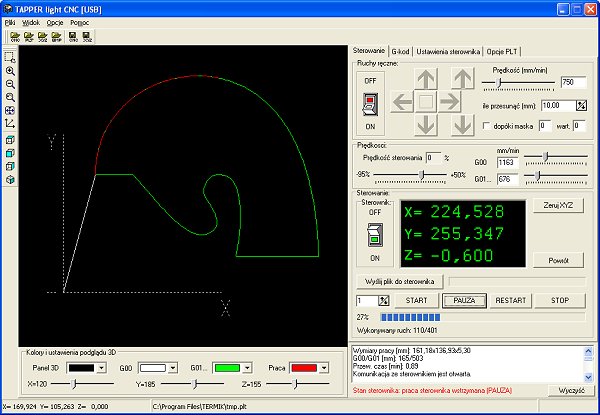This screenshot has height=415, width=600.
Task: Open GNO file from toolbar
Action: [15, 37]
